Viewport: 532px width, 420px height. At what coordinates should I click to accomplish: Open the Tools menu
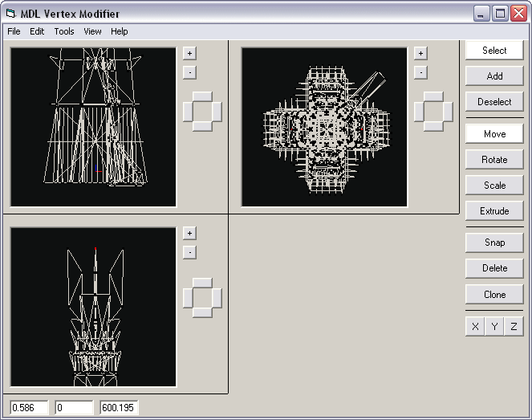pyautogui.click(x=64, y=31)
